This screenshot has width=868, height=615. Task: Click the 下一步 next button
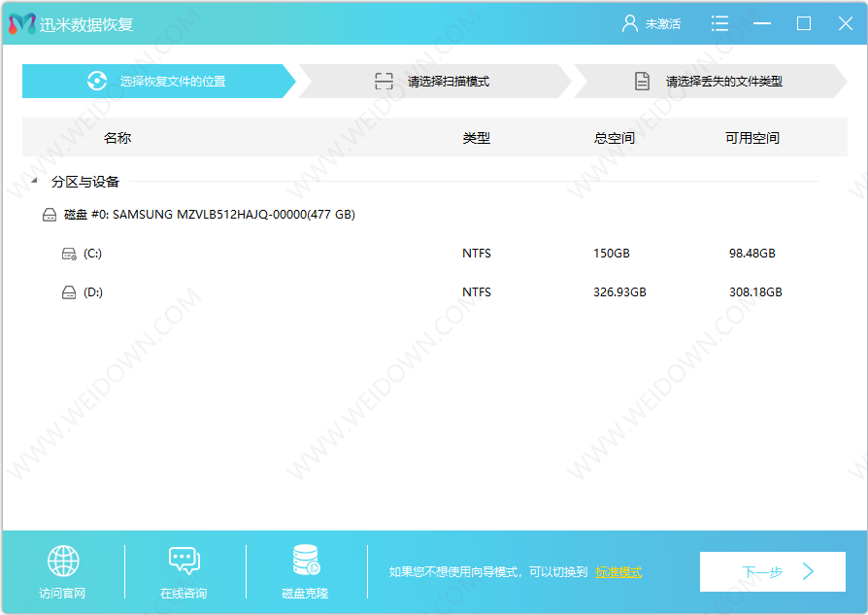click(772, 571)
